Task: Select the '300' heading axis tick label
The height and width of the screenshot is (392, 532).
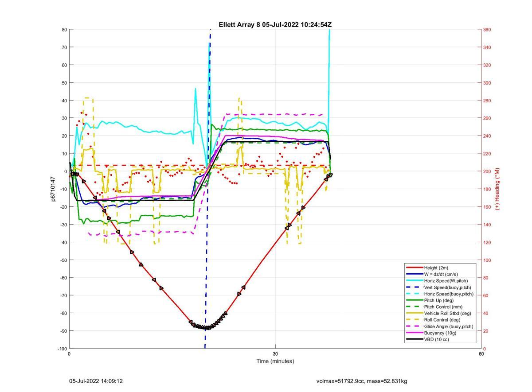Action: 487,83
